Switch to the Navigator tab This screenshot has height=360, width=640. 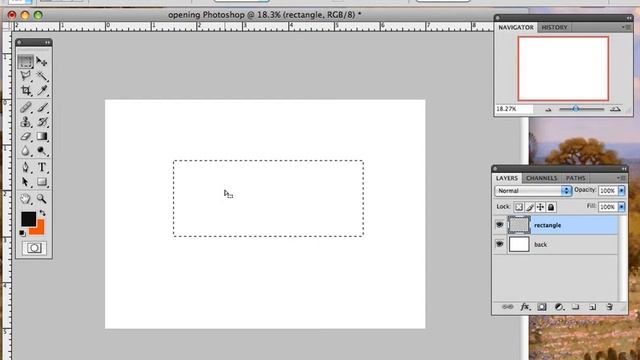516,27
